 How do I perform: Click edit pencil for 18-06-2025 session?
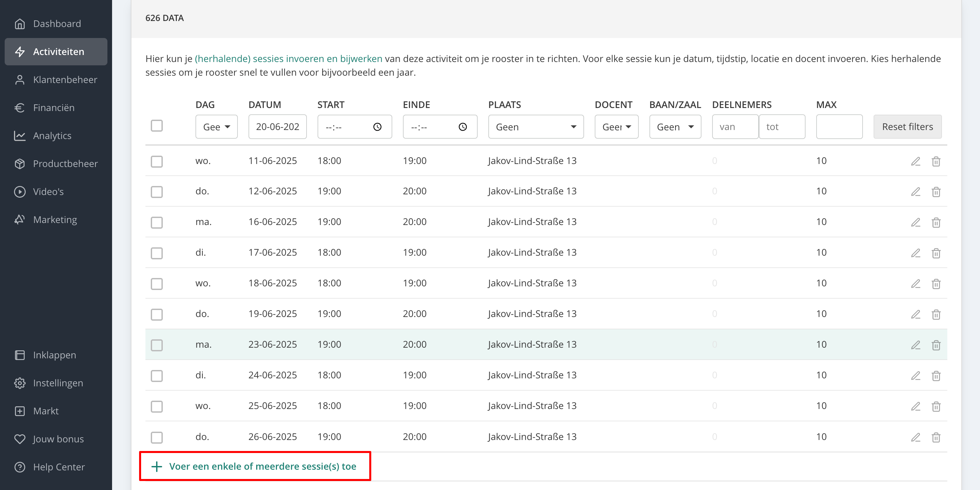point(915,284)
